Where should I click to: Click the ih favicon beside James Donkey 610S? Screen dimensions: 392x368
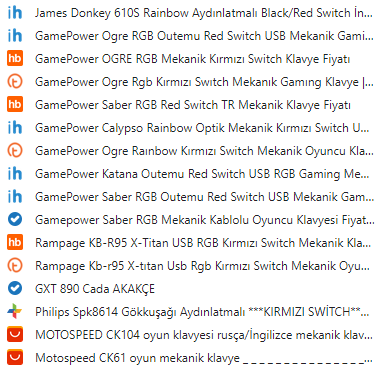click(15, 13)
